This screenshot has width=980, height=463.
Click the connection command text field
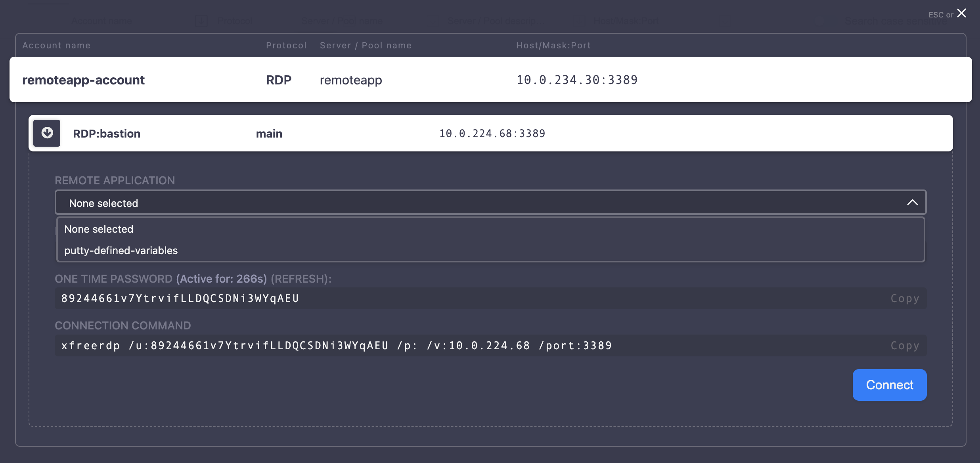[436, 346]
